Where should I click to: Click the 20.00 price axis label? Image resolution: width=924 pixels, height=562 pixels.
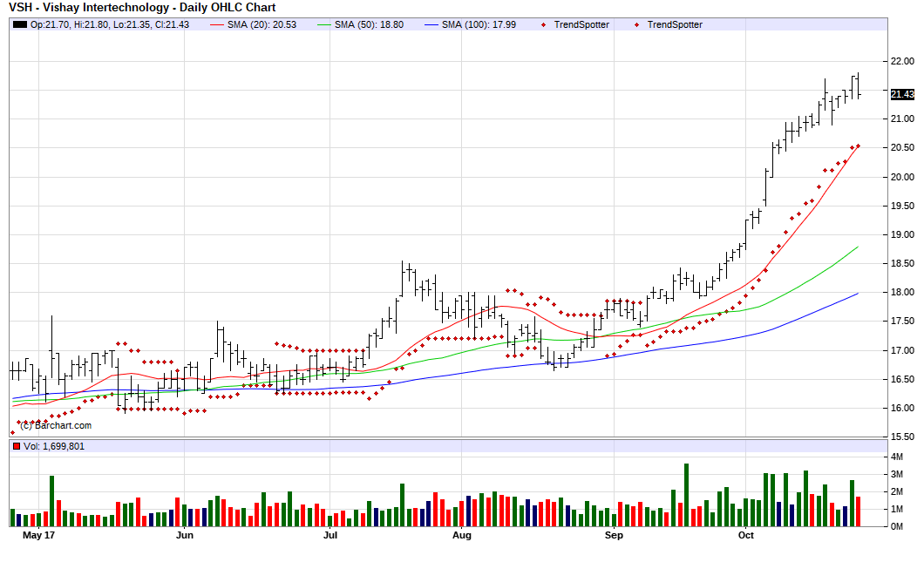pos(902,177)
